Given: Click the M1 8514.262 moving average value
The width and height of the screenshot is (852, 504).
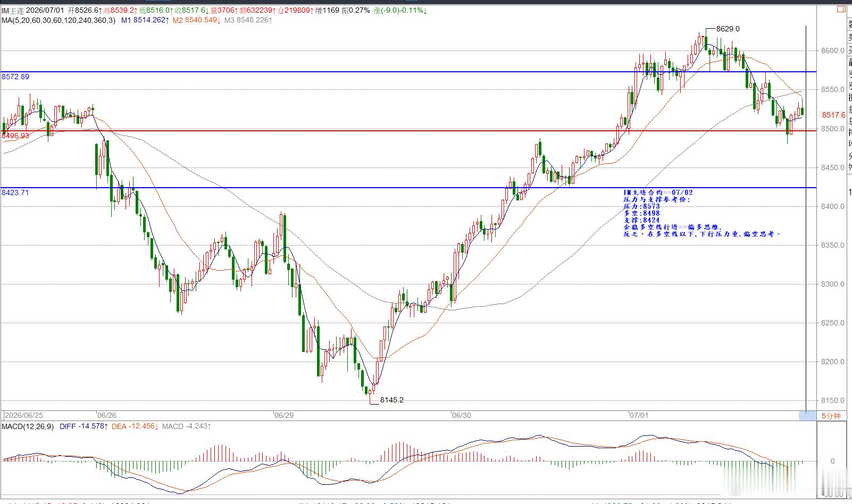Looking at the screenshot, I should coord(145,20).
